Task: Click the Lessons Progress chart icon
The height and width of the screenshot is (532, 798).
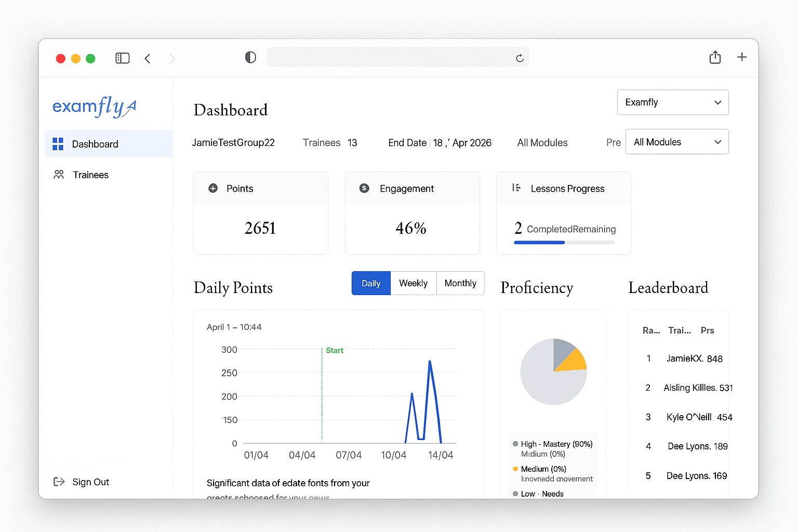Action: coord(515,188)
